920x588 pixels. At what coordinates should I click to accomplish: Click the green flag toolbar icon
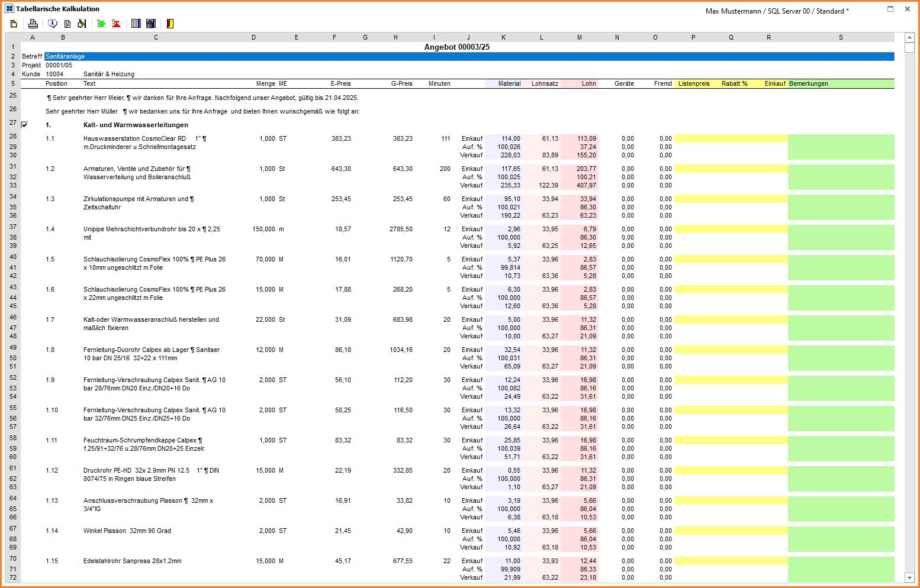point(101,24)
